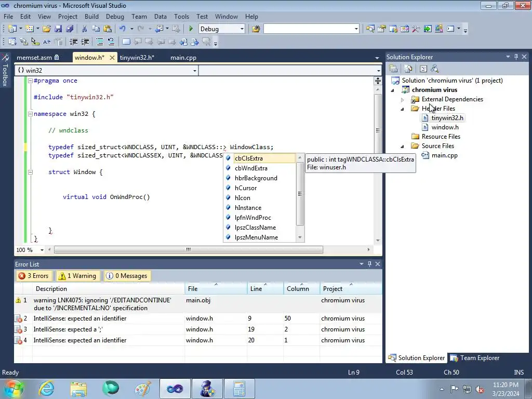Click View Code icon in Solution Explorer
The height and width of the screenshot is (399, 532).
[423, 69]
